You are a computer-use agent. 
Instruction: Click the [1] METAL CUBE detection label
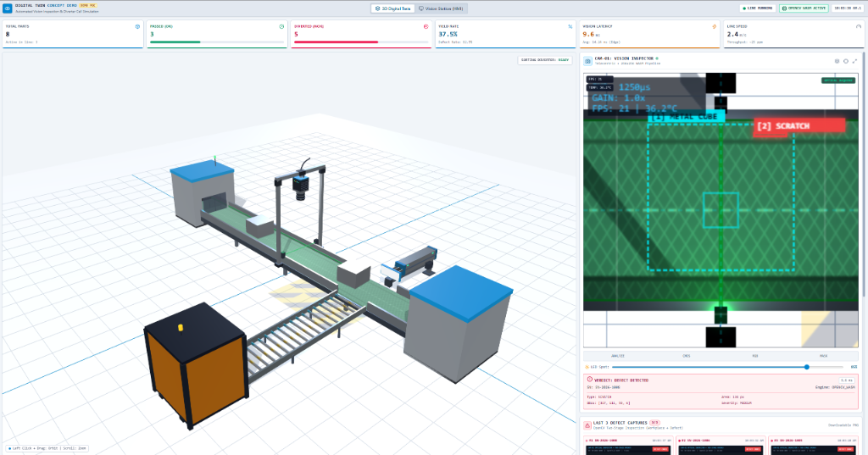point(686,117)
